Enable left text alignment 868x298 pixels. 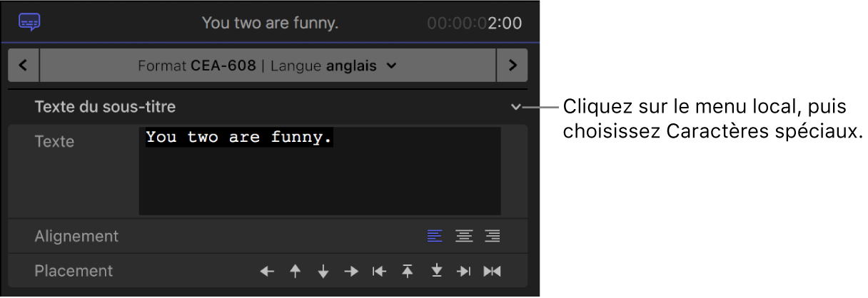click(435, 236)
